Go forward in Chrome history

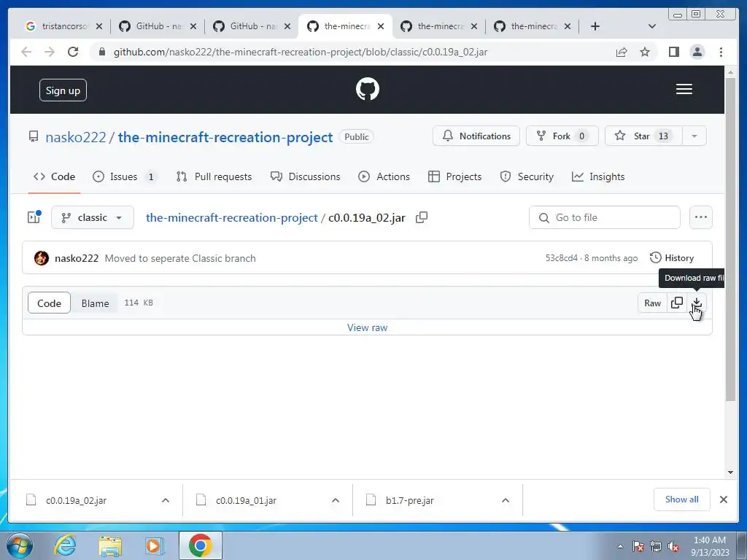pos(50,52)
